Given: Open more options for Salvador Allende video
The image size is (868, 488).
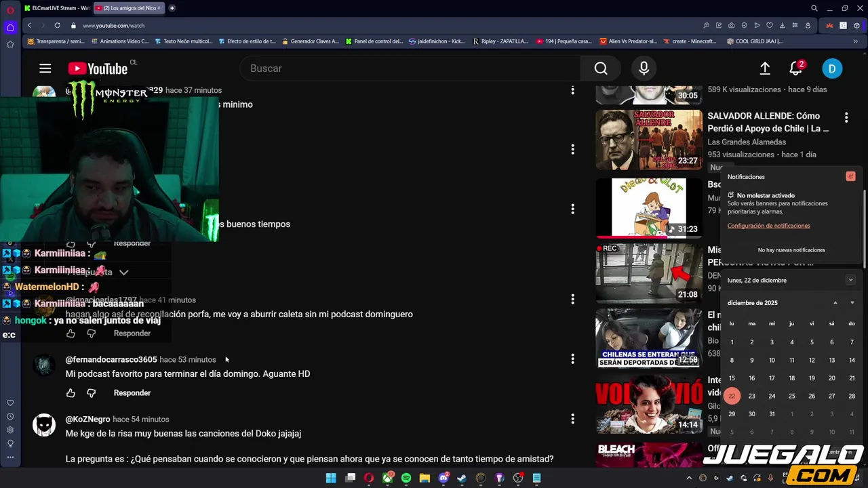Looking at the screenshot, I should [x=846, y=117].
